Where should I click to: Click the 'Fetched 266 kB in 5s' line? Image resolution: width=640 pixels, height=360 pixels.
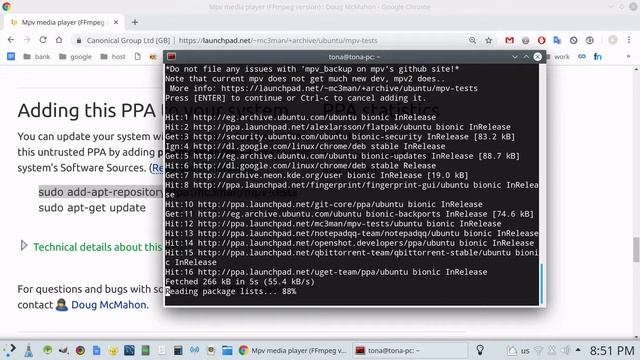click(x=240, y=282)
